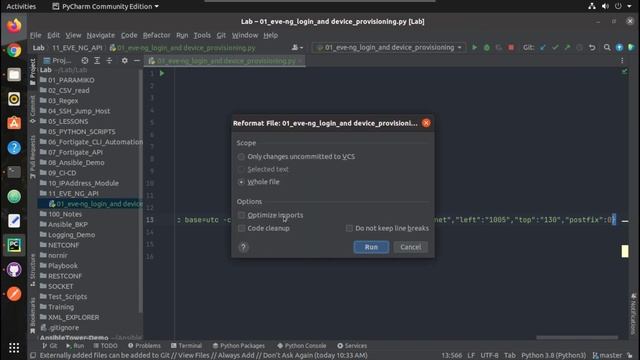Expand the 07_Fortigate_API folder
The height and width of the screenshot is (360, 640).
click(71, 152)
